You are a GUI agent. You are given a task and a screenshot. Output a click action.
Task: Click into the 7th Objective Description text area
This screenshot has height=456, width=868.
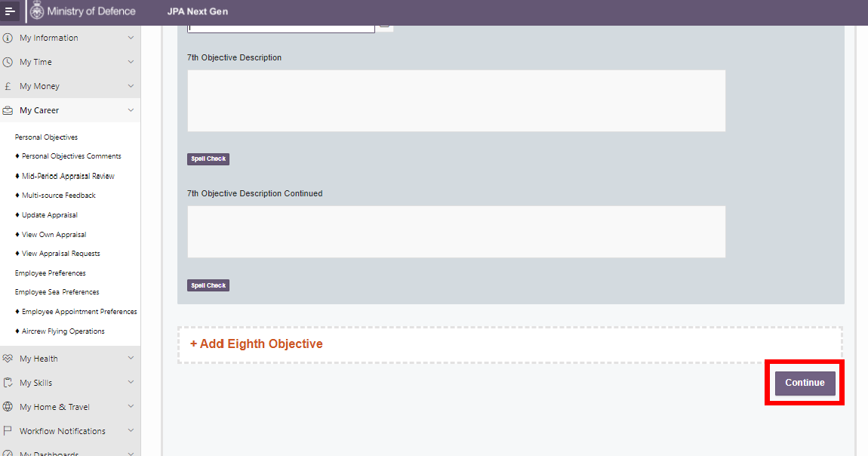click(x=456, y=100)
